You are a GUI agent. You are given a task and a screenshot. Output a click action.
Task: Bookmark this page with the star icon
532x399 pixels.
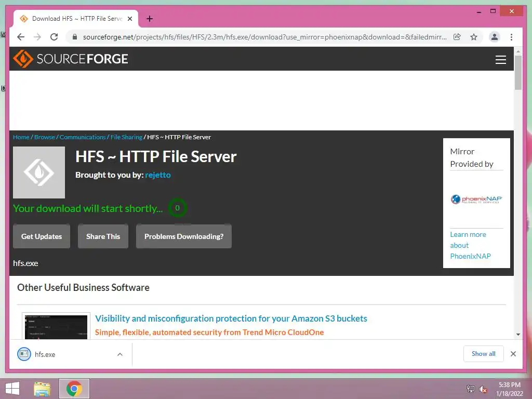474,37
